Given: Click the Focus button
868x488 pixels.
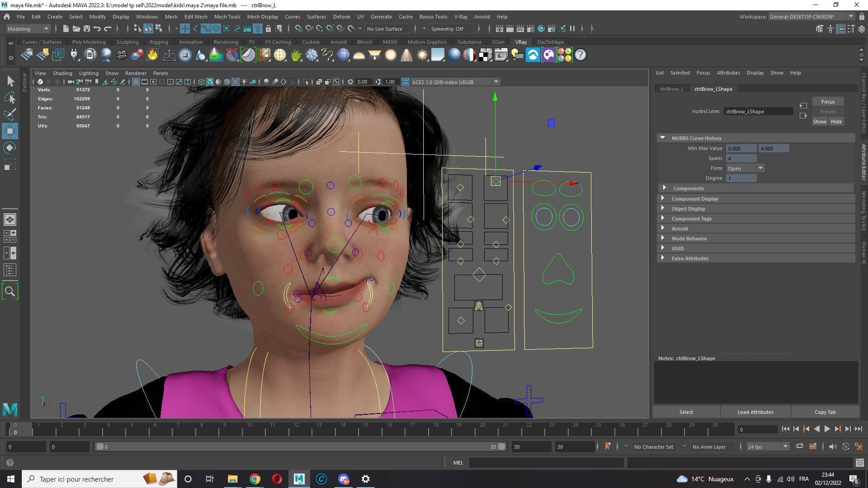Looking at the screenshot, I should (x=828, y=102).
